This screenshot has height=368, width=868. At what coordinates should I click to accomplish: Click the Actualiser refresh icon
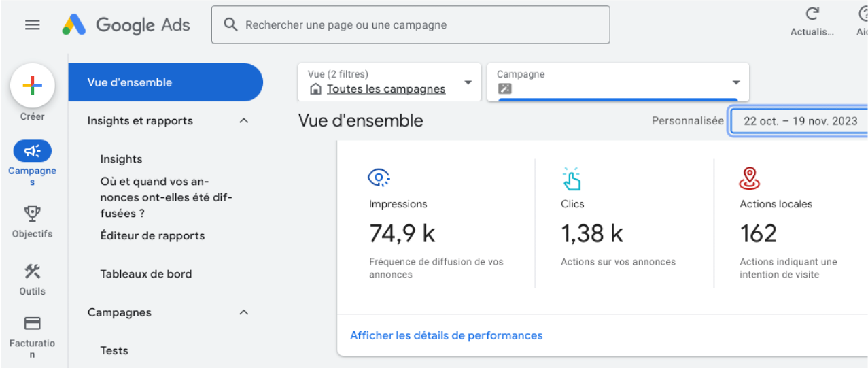[812, 14]
